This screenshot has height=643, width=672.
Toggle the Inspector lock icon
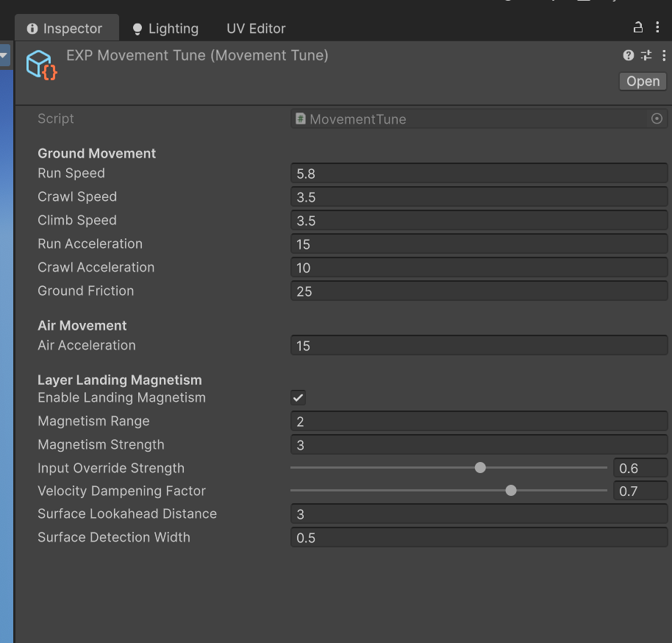tap(637, 27)
